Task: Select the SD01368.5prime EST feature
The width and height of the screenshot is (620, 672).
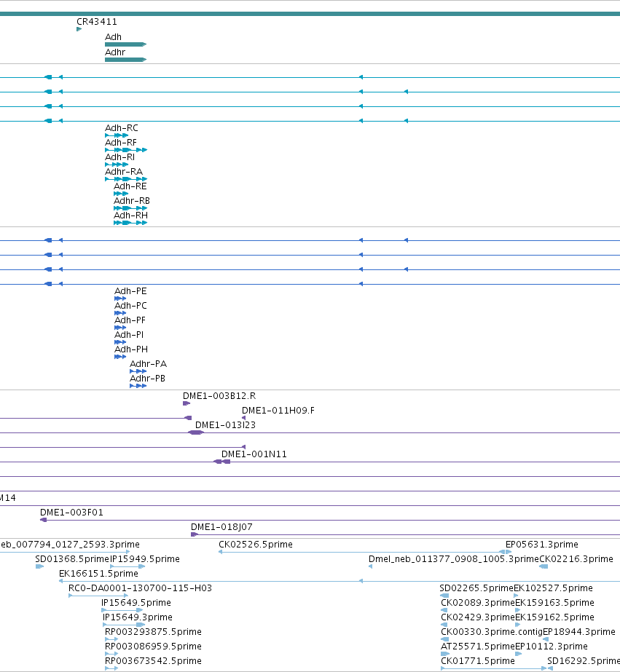Action: point(39,566)
